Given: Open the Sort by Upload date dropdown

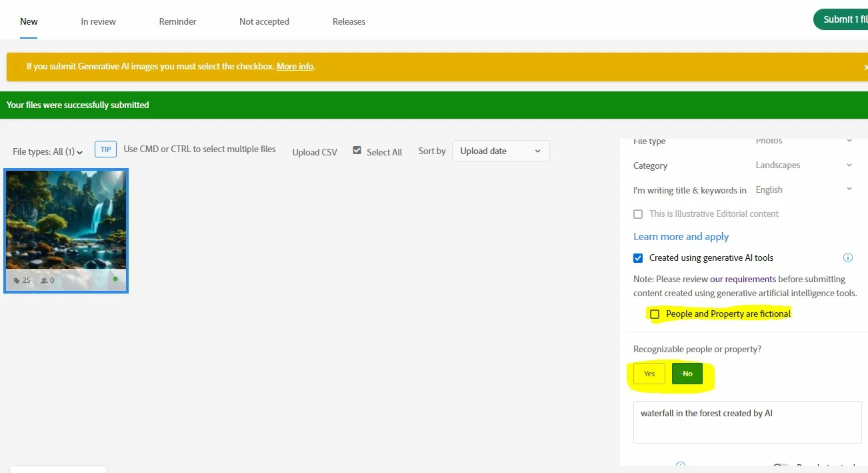Looking at the screenshot, I should (x=501, y=151).
